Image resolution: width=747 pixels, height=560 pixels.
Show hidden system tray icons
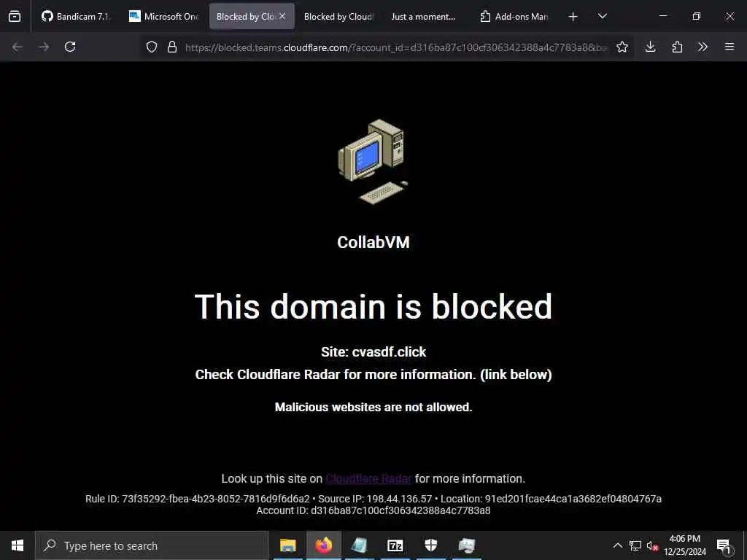tap(617, 545)
